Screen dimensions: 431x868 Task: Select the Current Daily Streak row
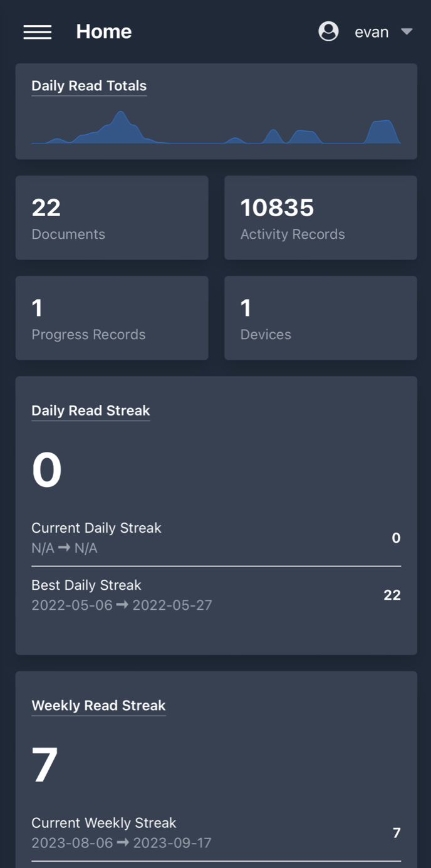click(215, 538)
